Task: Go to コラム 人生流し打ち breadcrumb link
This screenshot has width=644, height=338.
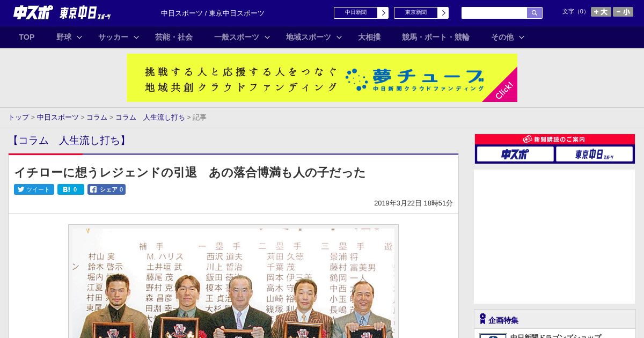Action: coord(150,117)
